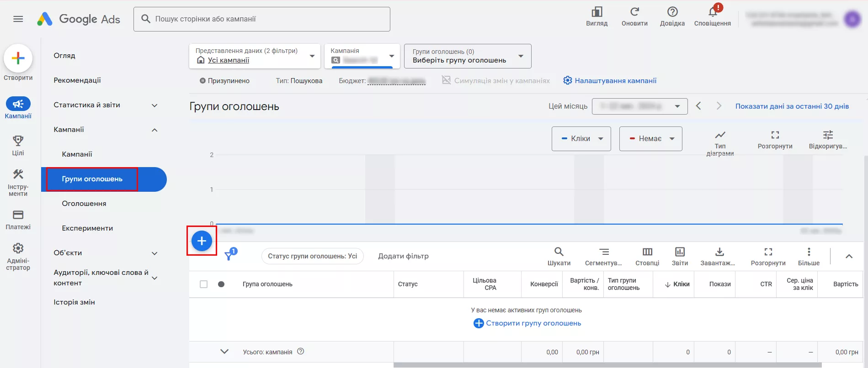Sort by Кліки column header
Screen dimensions: 868x368
click(677, 284)
